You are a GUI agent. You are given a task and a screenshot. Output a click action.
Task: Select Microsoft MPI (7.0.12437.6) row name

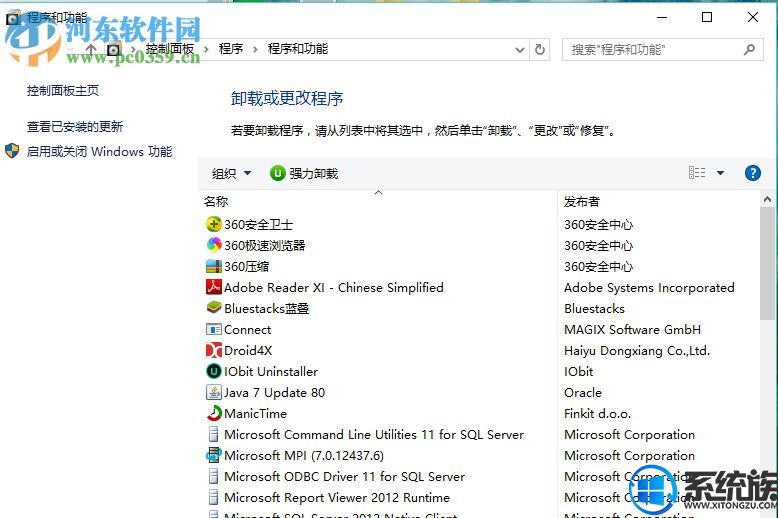tap(304, 455)
